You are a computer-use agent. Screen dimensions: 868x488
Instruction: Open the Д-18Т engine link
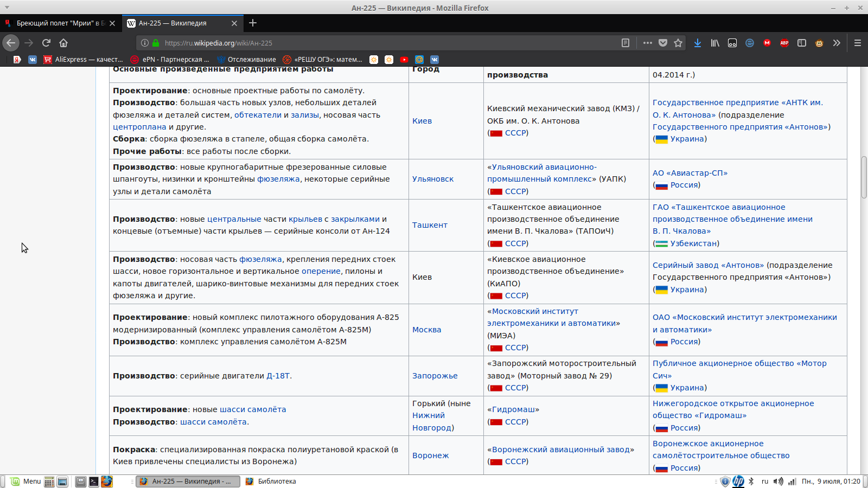pyautogui.click(x=278, y=376)
